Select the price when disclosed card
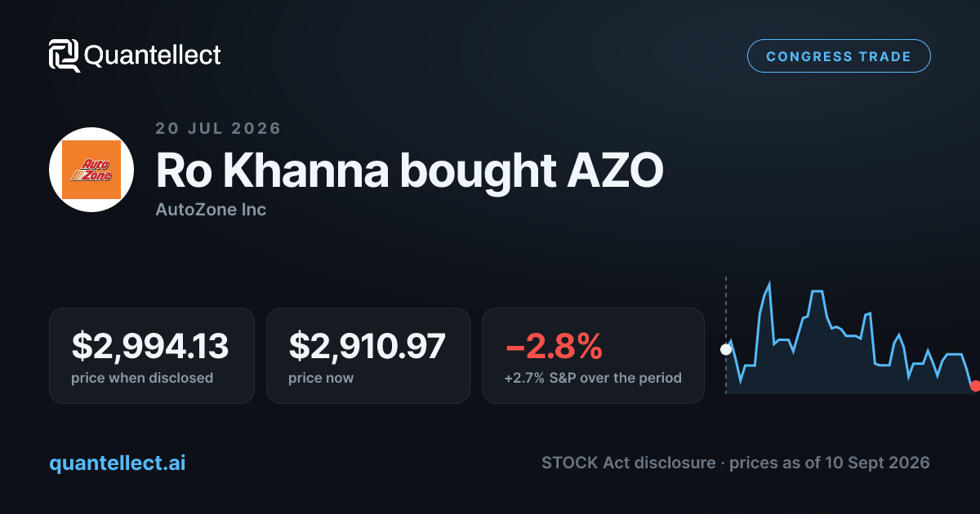Image resolution: width=980 pixels, height=514 pixels. [152, 356]
